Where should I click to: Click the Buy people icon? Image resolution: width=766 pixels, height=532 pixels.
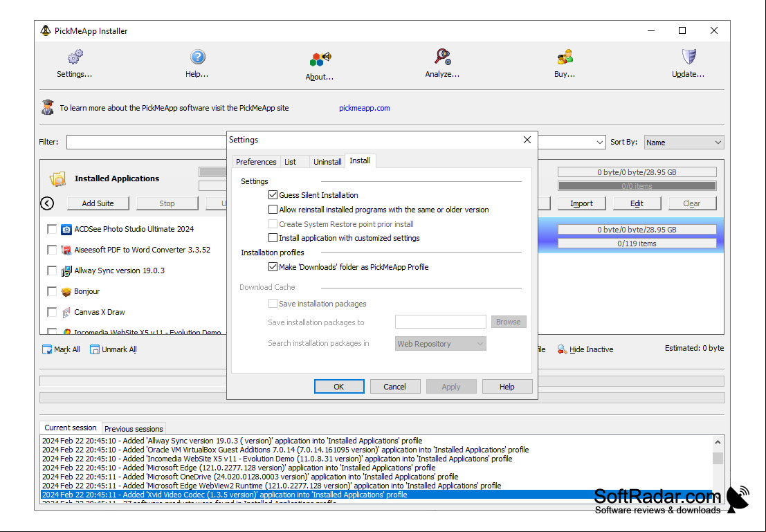tap(565, 57)
